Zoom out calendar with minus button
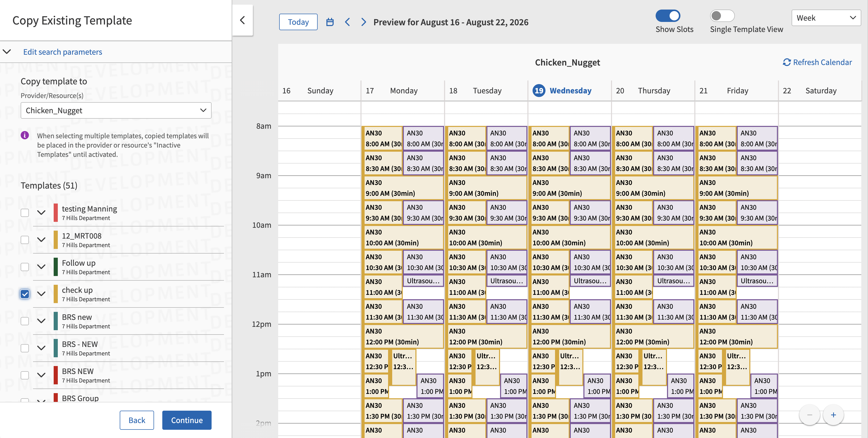 click(x=809, y=415)
